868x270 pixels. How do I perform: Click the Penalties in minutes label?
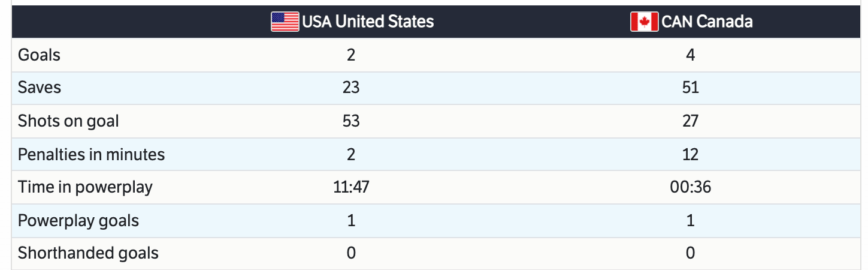coord(91,154)
